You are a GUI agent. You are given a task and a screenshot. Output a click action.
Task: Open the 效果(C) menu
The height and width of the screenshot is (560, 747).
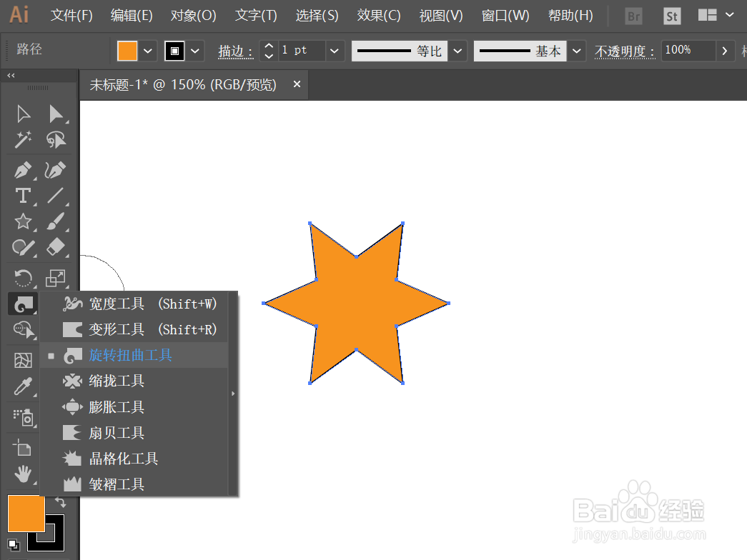(378, 15)
